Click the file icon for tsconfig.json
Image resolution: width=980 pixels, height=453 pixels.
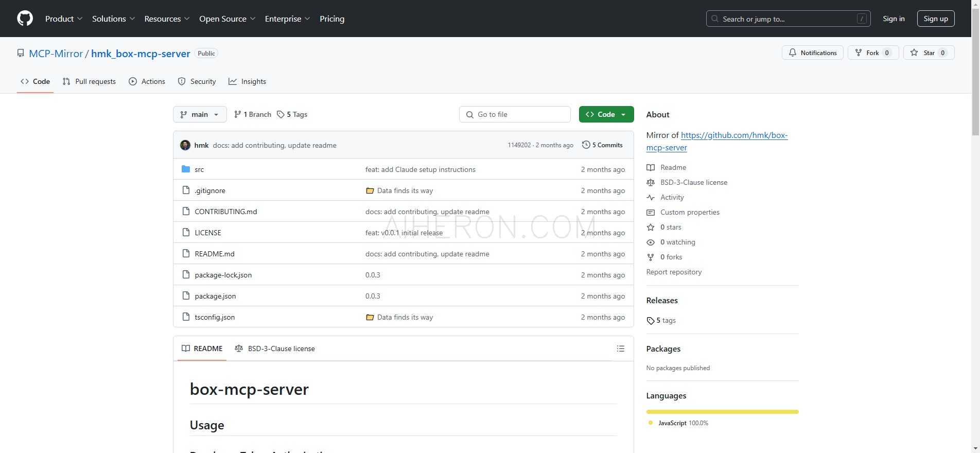click(x=186, y=317)
